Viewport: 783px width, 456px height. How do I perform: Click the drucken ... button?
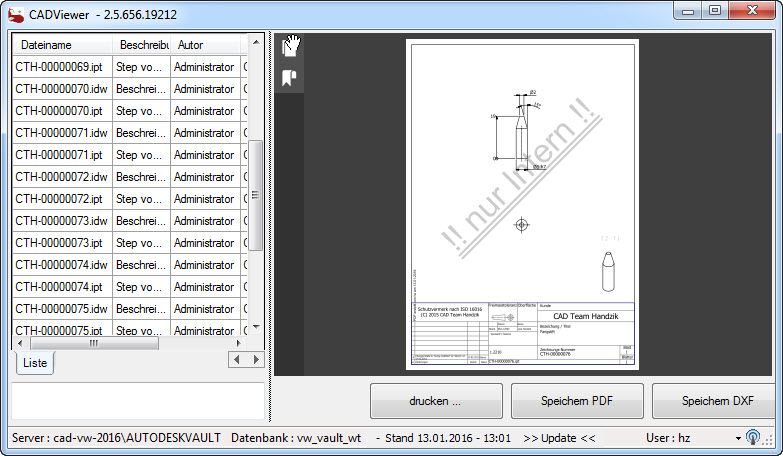[x=435, y=401]
